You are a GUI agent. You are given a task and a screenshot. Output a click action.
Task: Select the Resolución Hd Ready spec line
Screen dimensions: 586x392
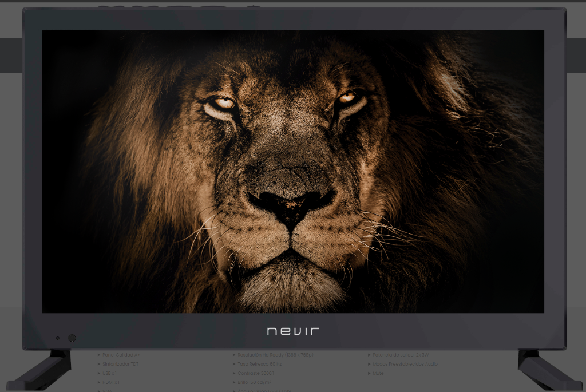(275, 355)
